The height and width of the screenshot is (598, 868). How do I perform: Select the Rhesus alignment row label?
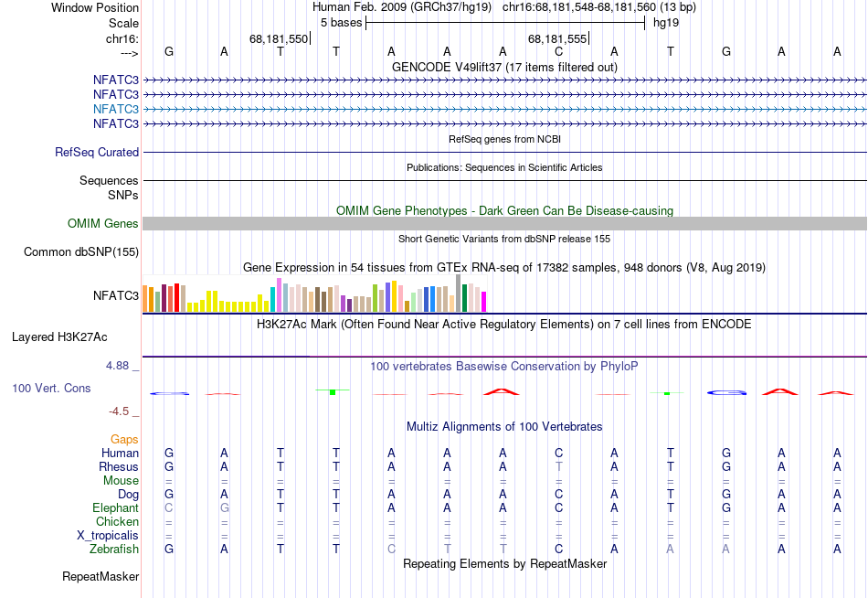point(119,466)
